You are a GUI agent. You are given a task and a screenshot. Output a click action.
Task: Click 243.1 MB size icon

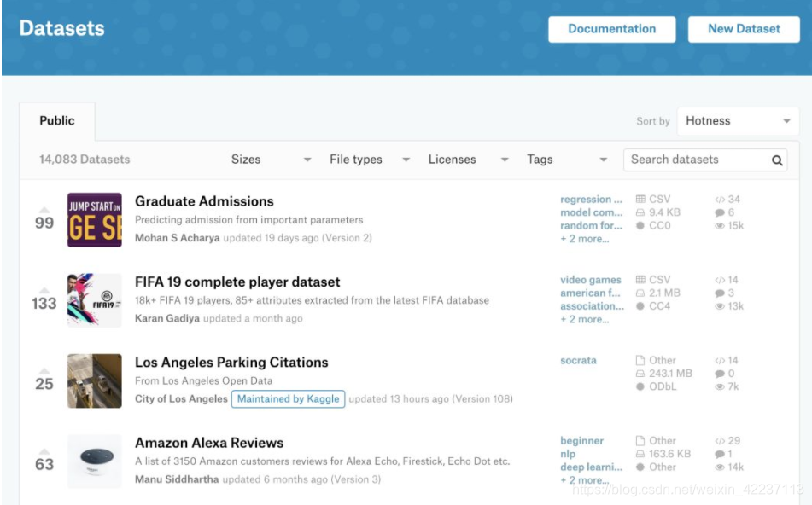(640, 374)
